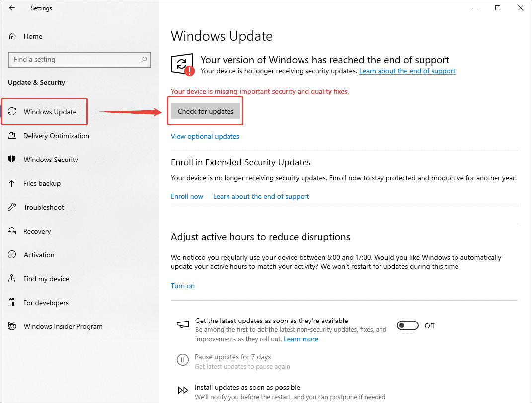Open Find my device page

pyautogui.click(x=46, y=279)
